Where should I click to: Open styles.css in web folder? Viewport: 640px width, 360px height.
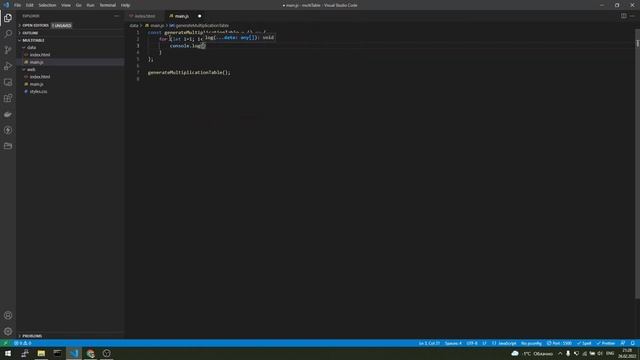[70, 91]
